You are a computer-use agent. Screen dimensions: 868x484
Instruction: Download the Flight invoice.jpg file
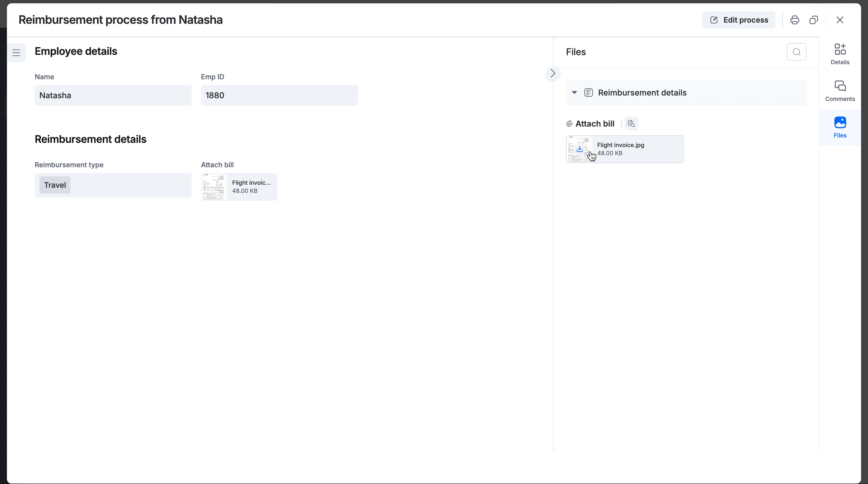tap(579, 149)
